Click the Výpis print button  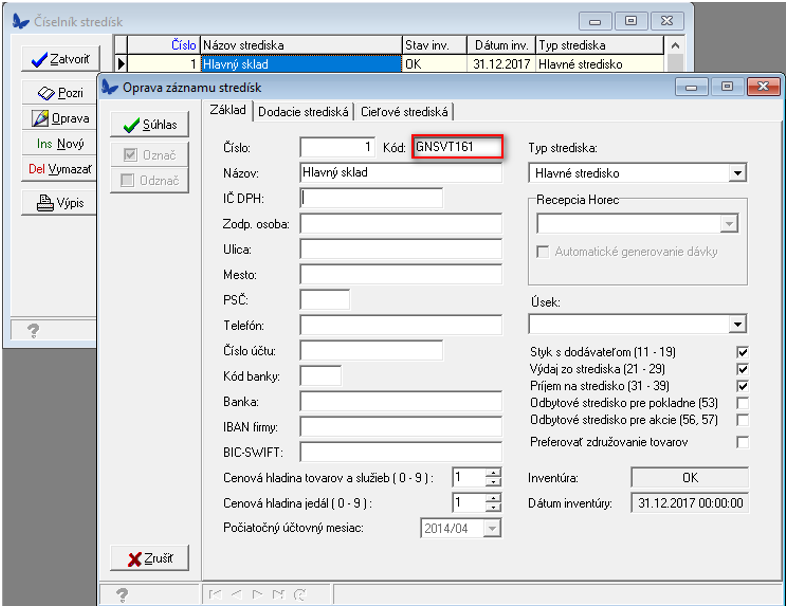60,203
